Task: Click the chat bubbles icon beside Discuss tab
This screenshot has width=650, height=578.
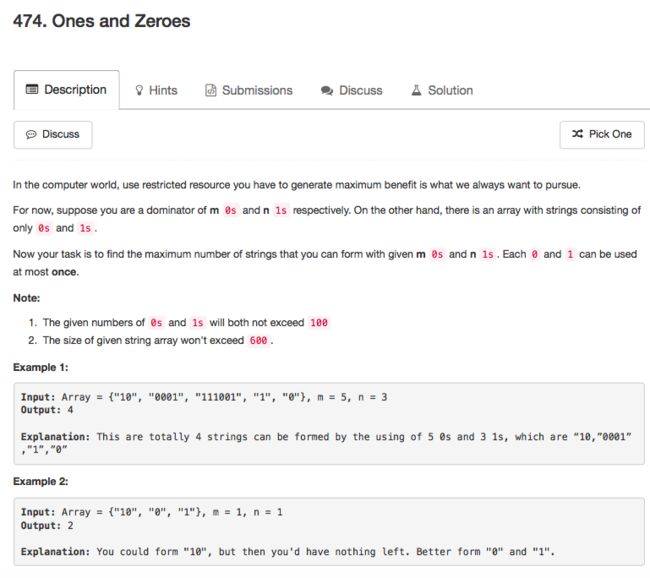Action: tap(327, 90)
